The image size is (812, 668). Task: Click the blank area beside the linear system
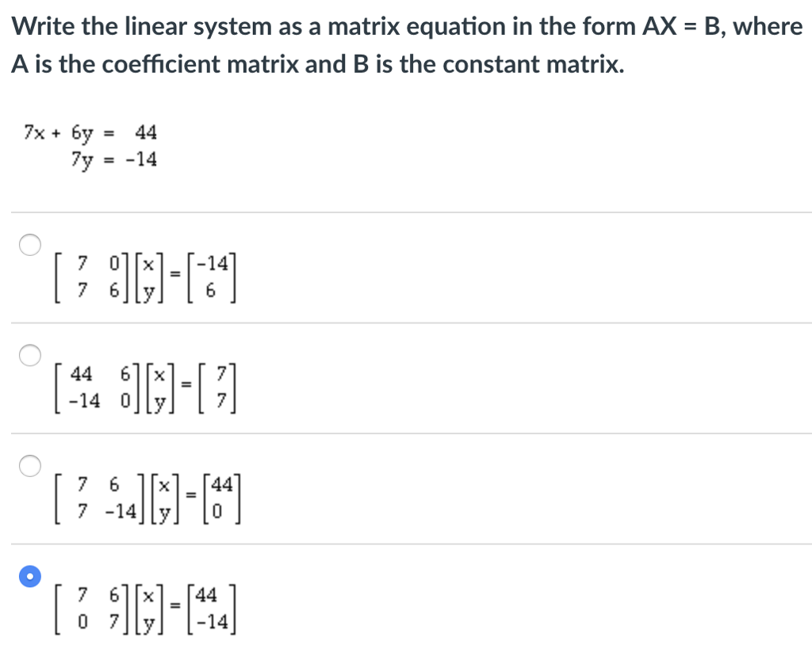click(x=476, y=147)
